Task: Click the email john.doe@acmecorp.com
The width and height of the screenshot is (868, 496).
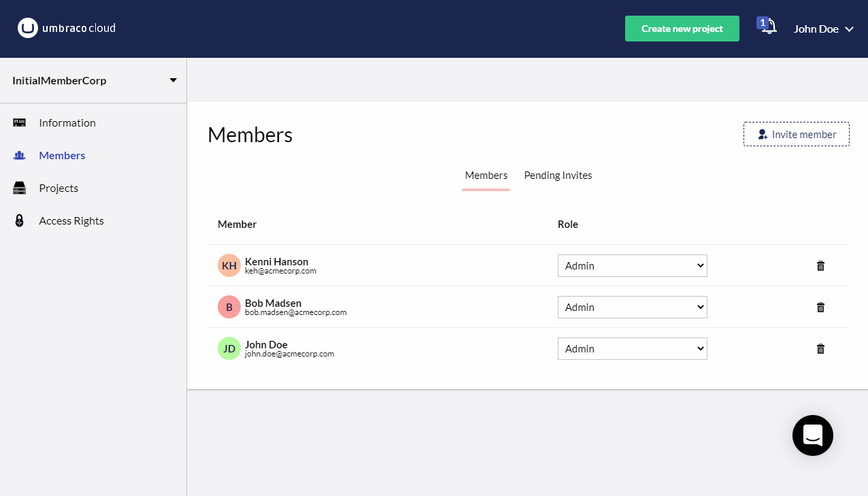Action: (289, 354)
